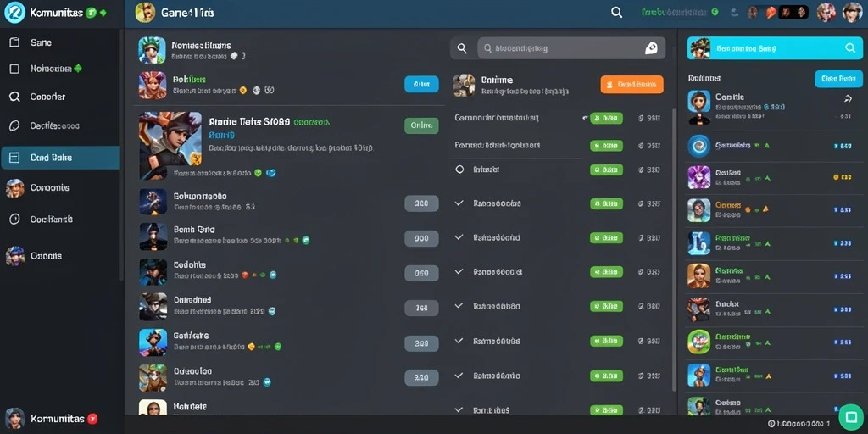Click the magnifier icon left of the middle search field
The width and height of the screenshot is (868, 434).
[462, 48]
